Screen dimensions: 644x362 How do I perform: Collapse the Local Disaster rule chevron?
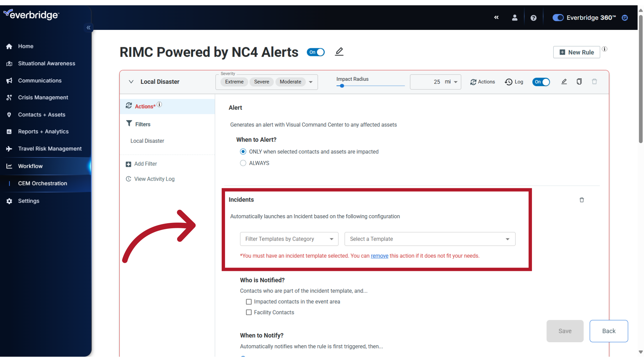(x=131, y=82)
